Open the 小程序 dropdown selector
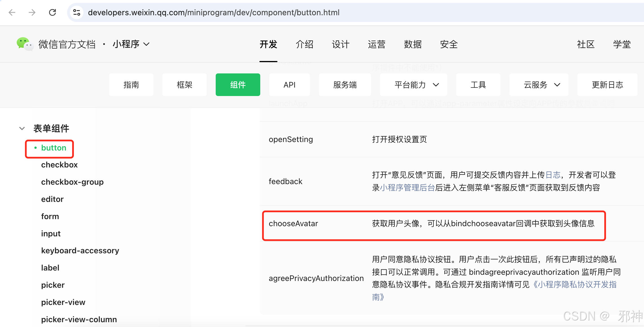644x327 pixels. click(x=131, y=44)
